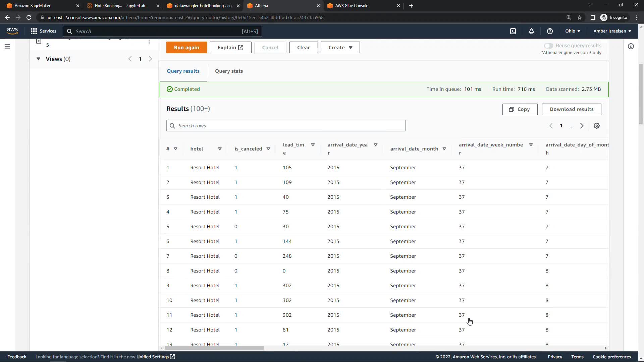Click the Run again button

[x=186, y=48]
